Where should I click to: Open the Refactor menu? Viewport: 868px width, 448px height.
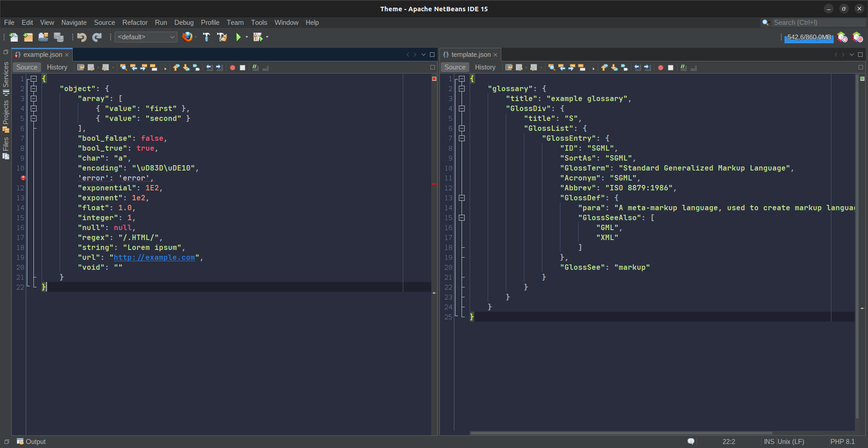click(135, 23)
